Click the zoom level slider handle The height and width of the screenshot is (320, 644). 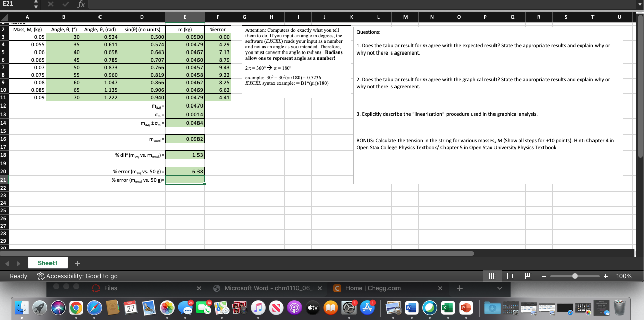tap(574, 276)
